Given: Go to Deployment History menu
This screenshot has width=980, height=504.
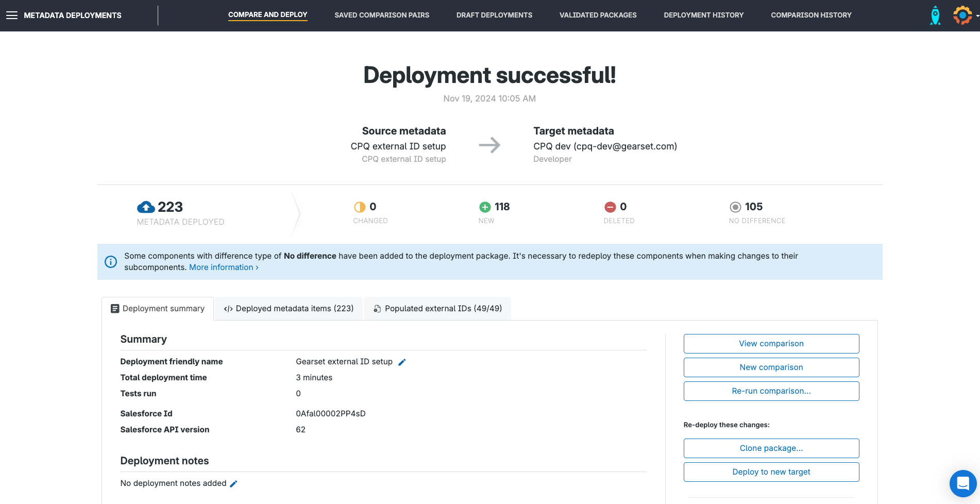Looking at the screenshot, I should pos(703,15).
